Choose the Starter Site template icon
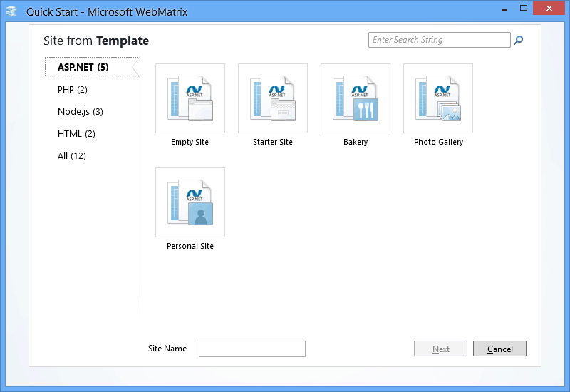 click(273, 98)
